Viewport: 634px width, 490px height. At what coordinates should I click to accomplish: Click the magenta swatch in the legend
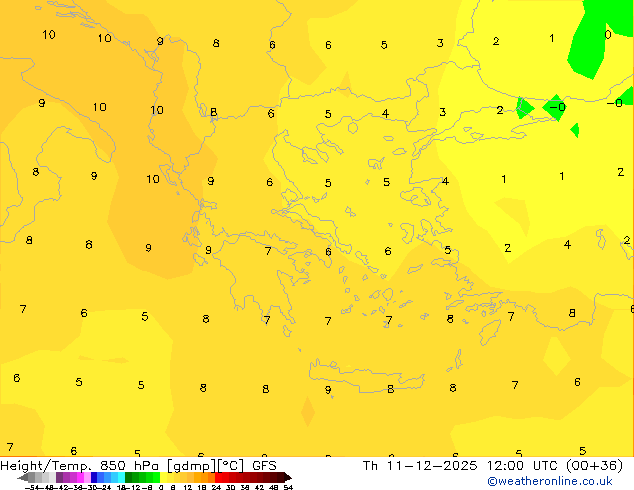click(80, 477)
